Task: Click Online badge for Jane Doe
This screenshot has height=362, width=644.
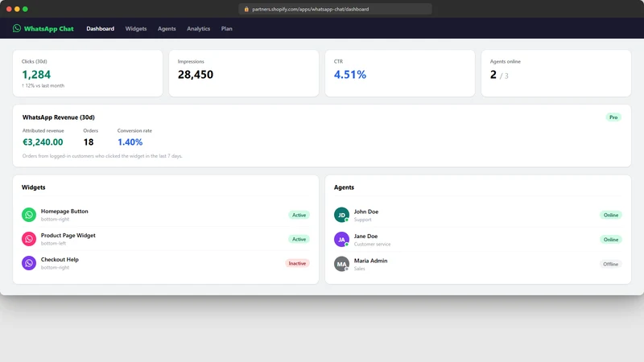Action: [x=611, y=240]
